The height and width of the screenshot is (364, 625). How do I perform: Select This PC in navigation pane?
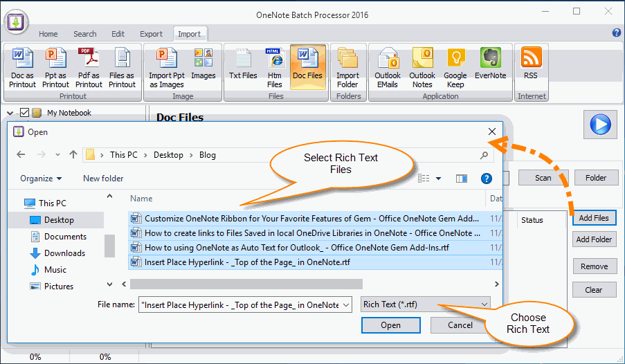point(44,203)
